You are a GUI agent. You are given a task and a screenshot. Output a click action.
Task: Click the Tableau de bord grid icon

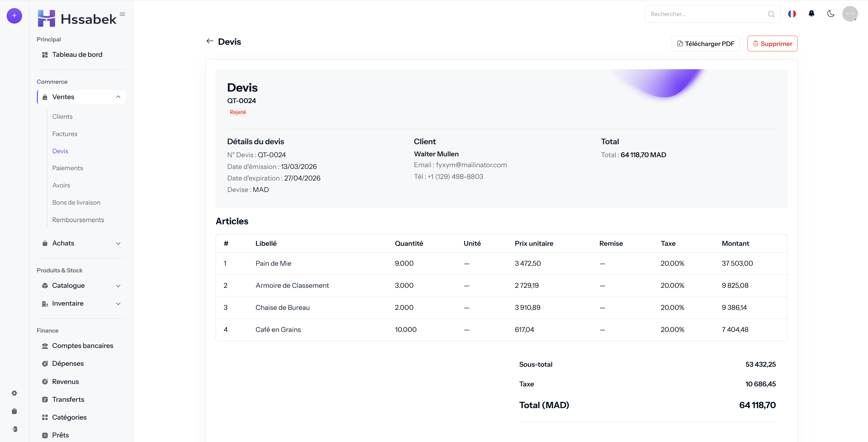pyautogui.click(x=45, y=54)
